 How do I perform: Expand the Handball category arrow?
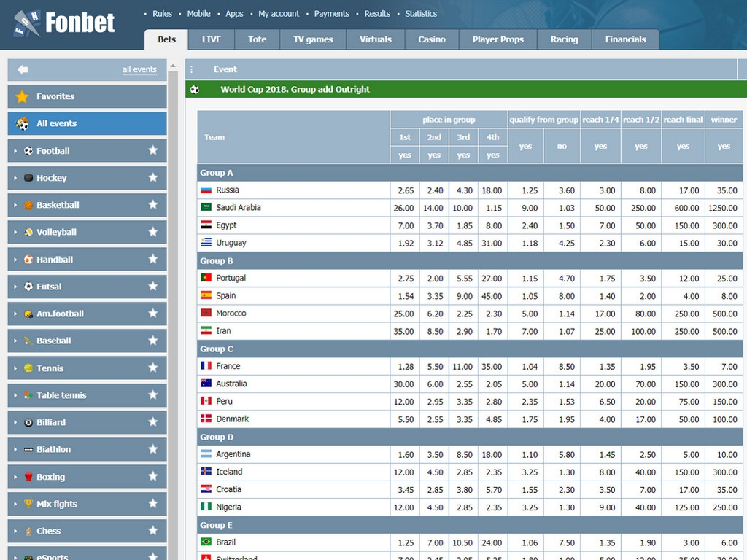click(x=15, y=260)
